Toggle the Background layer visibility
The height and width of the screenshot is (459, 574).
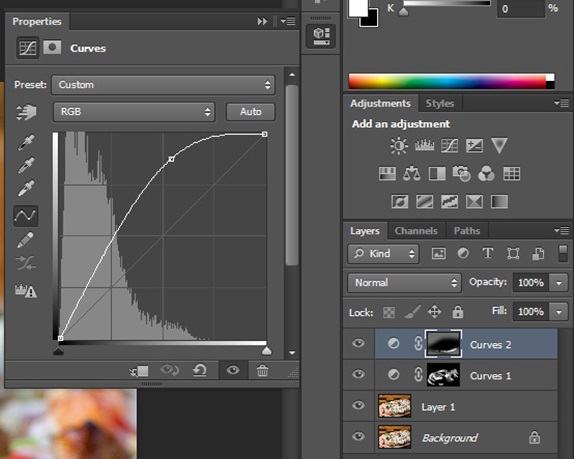click(358, 436)
